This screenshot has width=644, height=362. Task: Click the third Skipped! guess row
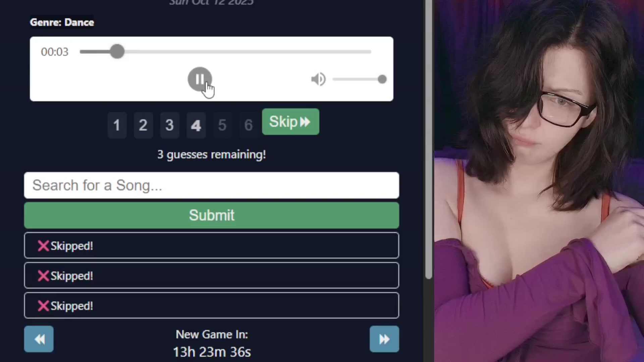coord(212,305)
